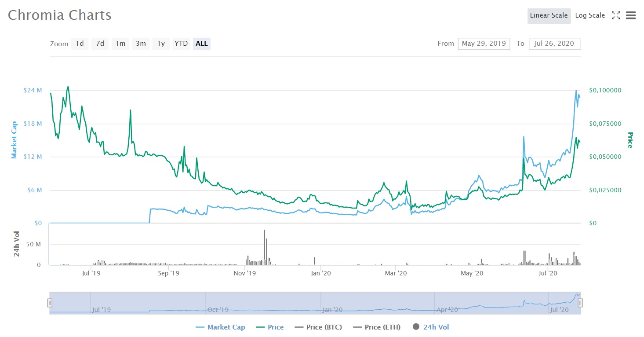Click the navigator timeline at Apr '20

(x=448, y=310)
